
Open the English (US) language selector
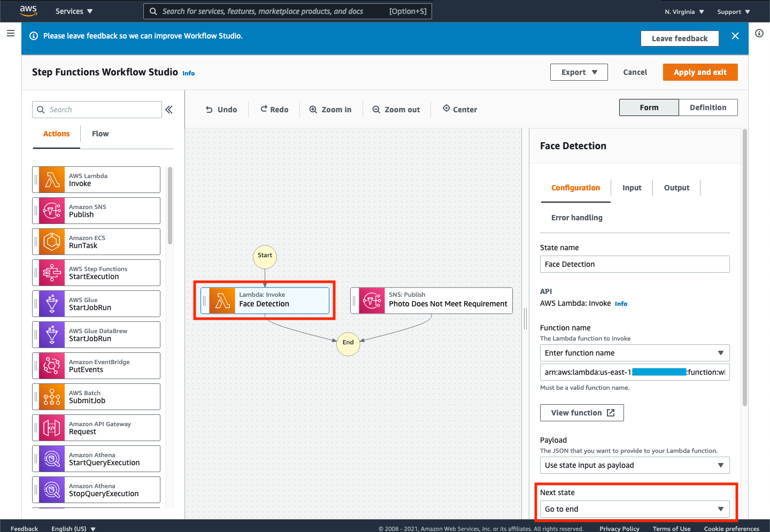pyautogui.click(x=73, y=528)
